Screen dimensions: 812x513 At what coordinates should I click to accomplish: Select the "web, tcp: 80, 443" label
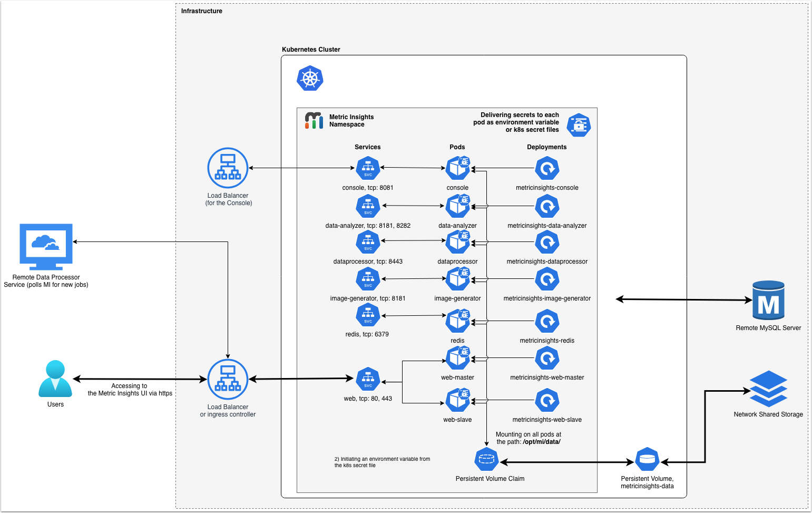(x=368, y=399)
